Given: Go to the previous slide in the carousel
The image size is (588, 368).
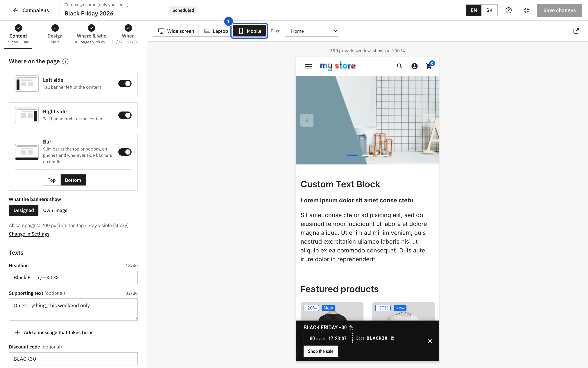Looking at the screenshot, I should (x=307, y=120).
